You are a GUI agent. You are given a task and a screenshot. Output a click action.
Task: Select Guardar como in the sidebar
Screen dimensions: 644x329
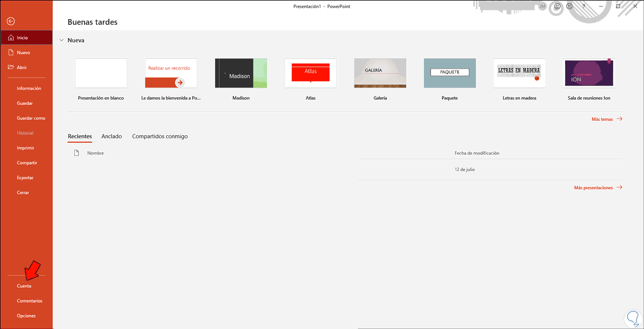[x=31, y=118]
